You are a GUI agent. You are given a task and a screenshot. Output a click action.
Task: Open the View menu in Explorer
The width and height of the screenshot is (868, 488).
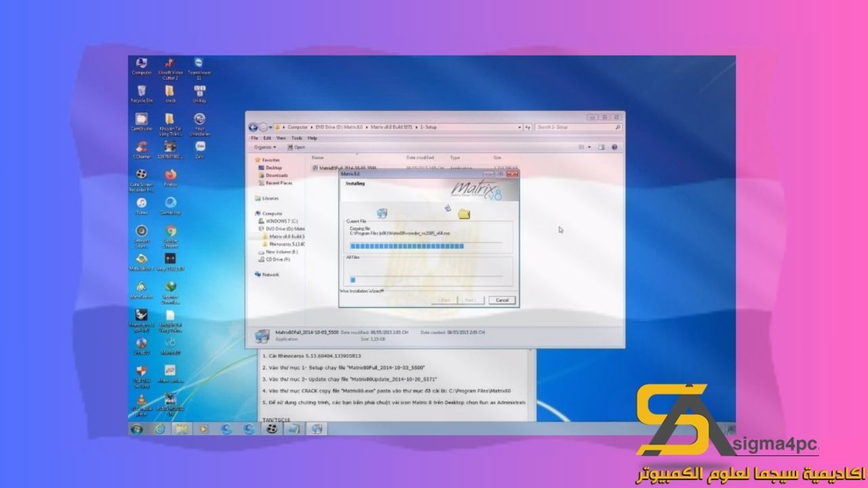tap(281, 138)
